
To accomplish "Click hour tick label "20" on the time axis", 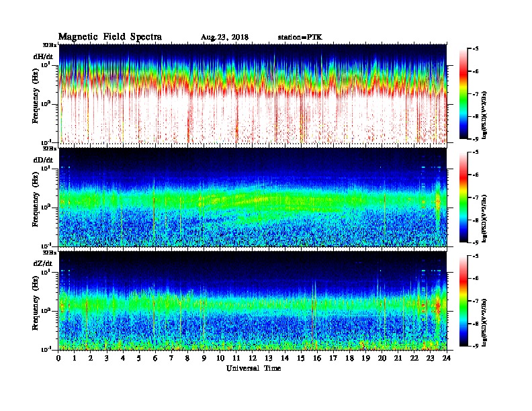I will (382, 358).
